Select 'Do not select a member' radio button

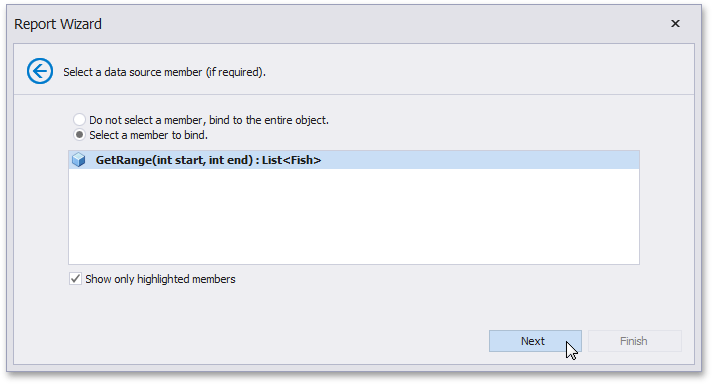[x=79, y=120]
